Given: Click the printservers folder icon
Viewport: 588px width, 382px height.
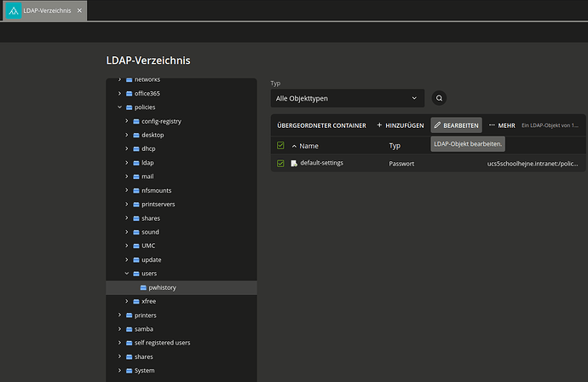Looking at the screenshot, I should point(136,205).
